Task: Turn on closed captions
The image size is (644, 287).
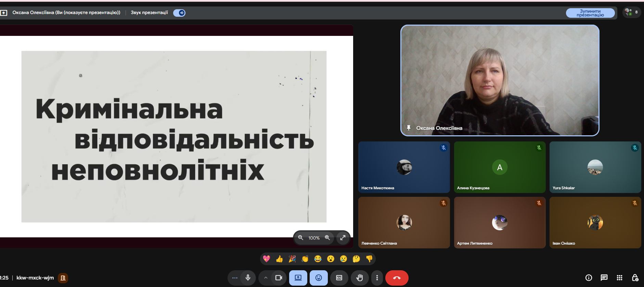Action: 339,278
